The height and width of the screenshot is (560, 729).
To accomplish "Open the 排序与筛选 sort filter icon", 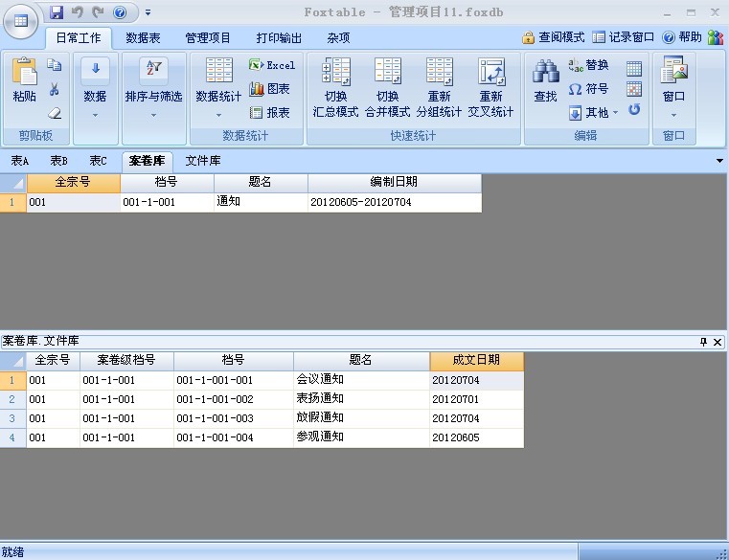I will (x=153, y=70).
